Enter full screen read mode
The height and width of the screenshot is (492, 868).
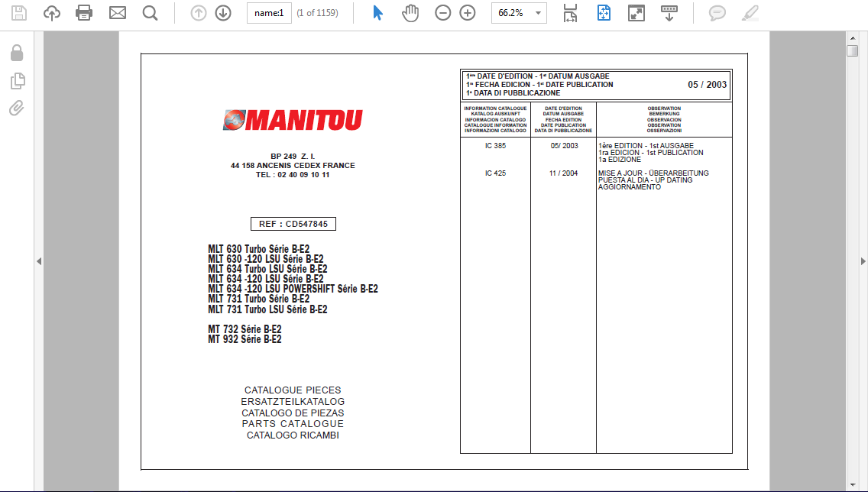(636, 13)
